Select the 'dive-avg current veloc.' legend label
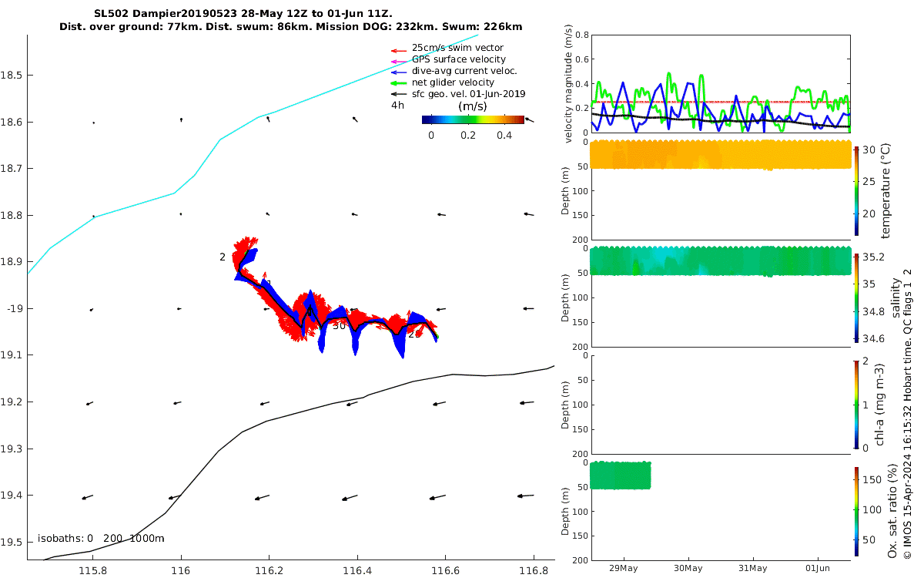The image size is (924, 578). (464, 71)
